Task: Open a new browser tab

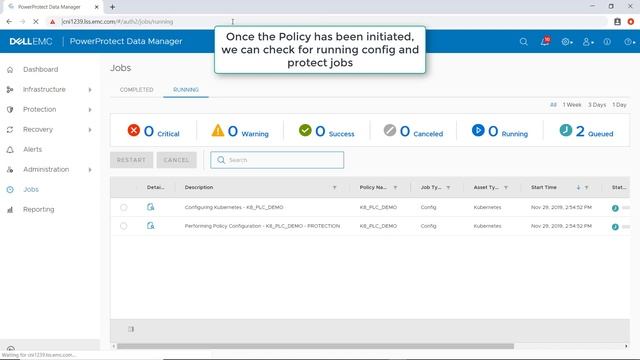Action: [x=112, y=7]
